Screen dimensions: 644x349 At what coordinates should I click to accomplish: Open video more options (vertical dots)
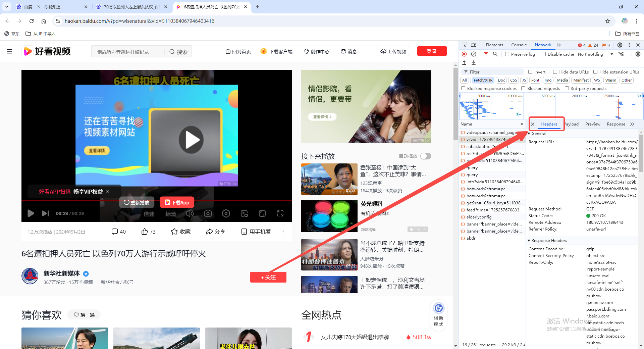click(283, 232)
